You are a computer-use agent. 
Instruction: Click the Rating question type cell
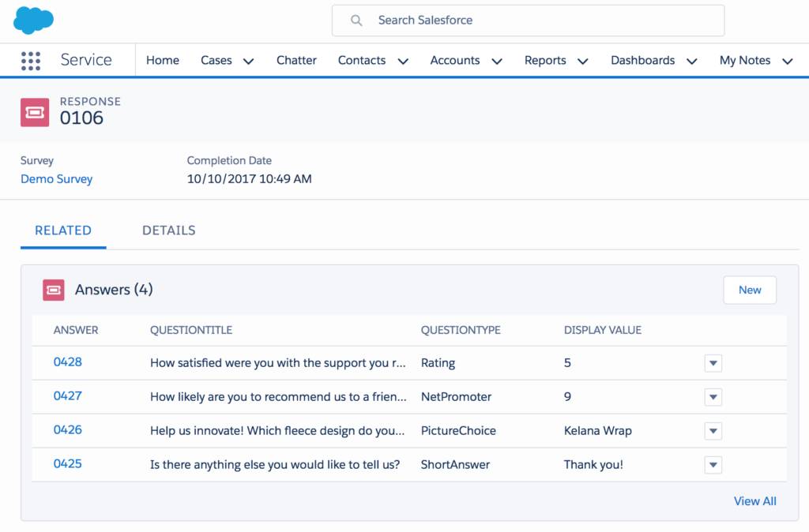click(x=438, y=363)
